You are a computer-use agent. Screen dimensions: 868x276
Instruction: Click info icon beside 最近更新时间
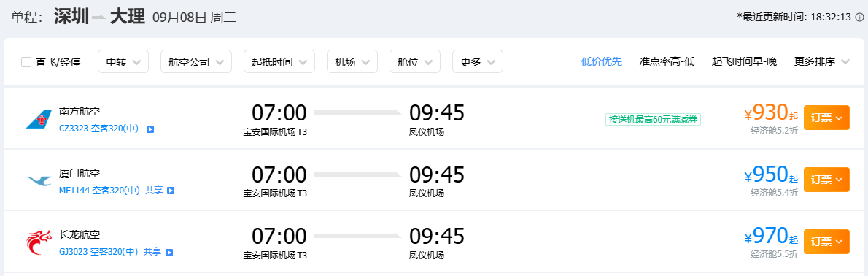coord(859,18)
